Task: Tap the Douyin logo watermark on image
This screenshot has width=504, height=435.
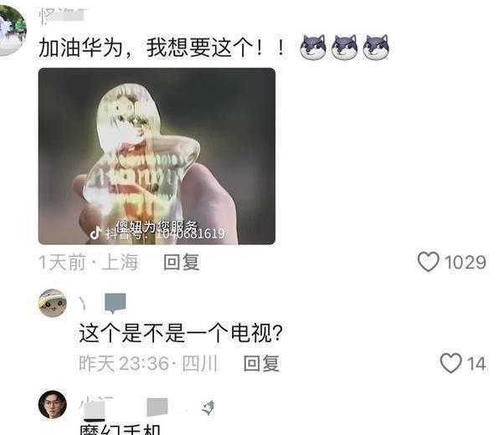Action: [x=95, y=233]
